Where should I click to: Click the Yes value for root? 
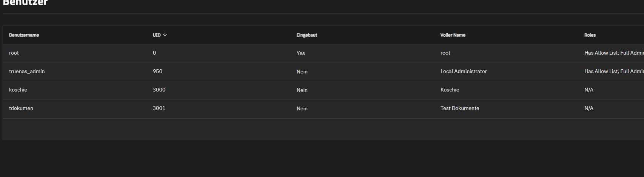tap(300, 53)
